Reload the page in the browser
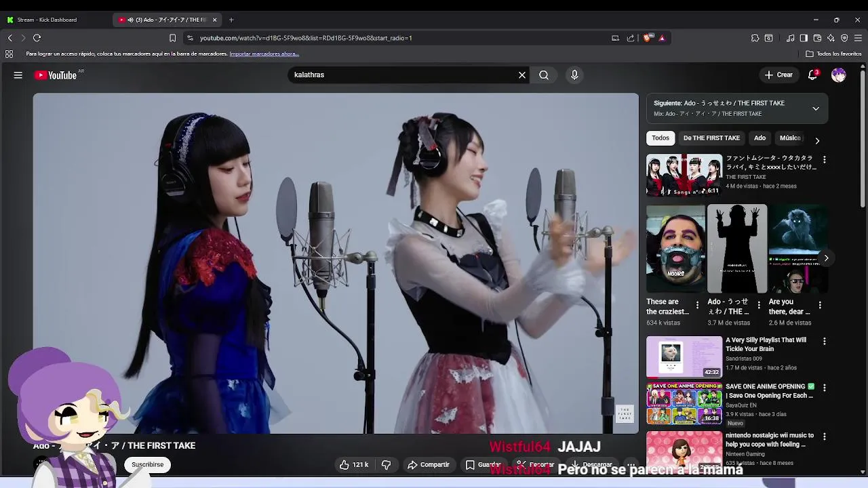868x488 pixels. [37, 38]
